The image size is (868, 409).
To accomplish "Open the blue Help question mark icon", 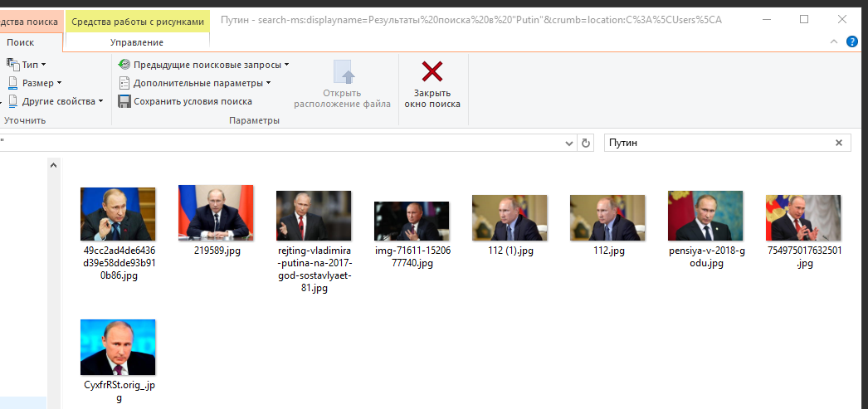I will coord(852,42).
